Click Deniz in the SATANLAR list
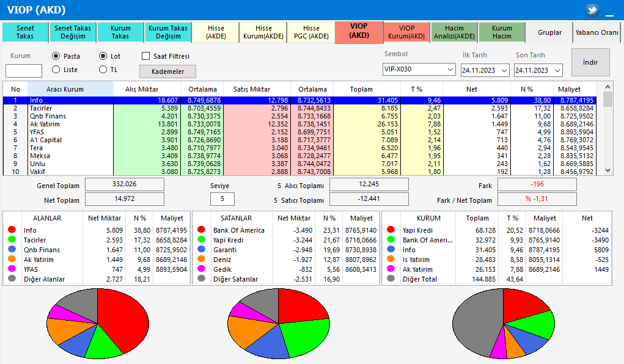The width and height of the screenshot is (624, 364). (222, 260)
